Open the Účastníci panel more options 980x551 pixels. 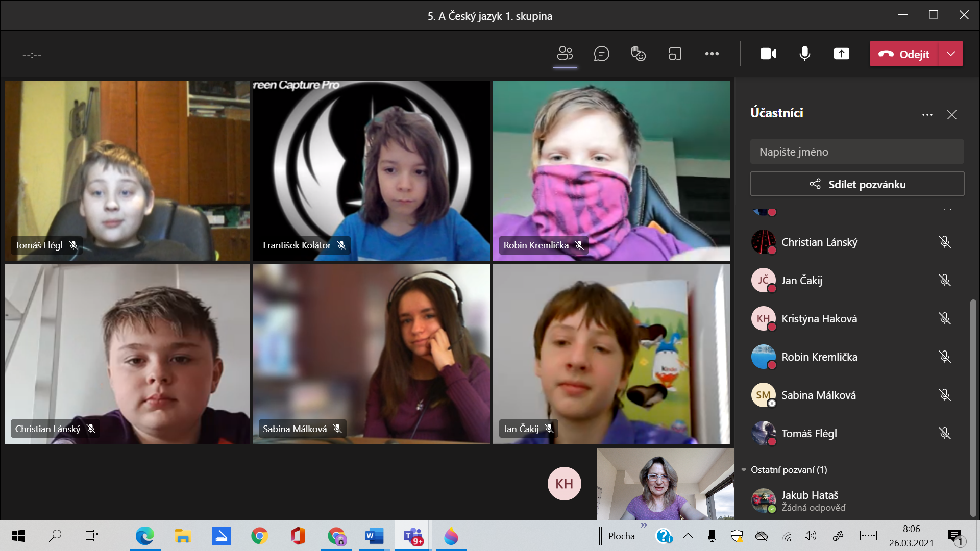pos(927,115)
